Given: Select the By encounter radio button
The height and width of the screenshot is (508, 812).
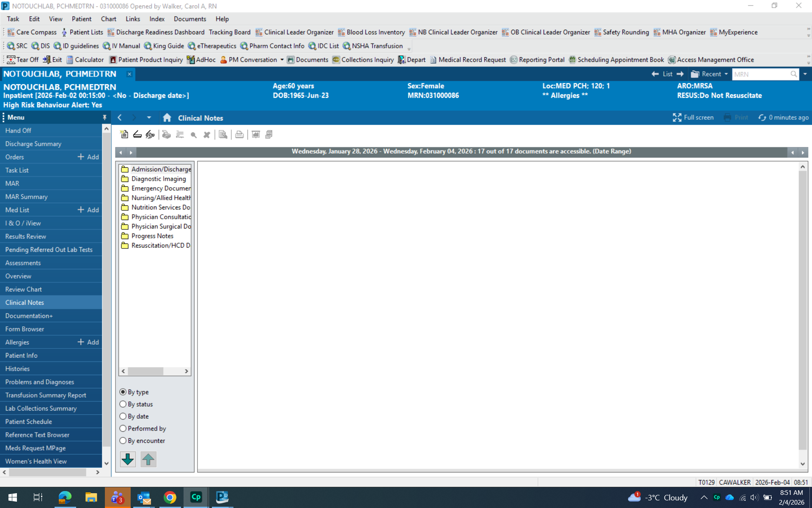Looking at the screenshot, I should 123,441.
